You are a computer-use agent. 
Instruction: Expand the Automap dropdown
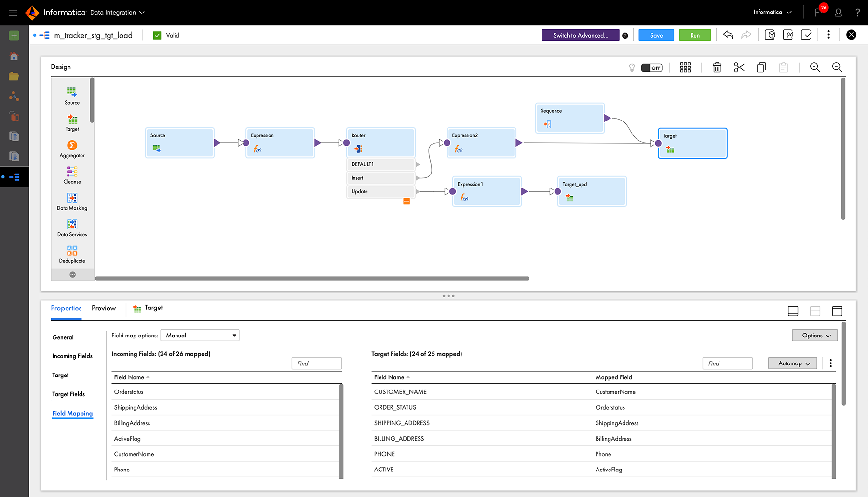pos(792,363)
